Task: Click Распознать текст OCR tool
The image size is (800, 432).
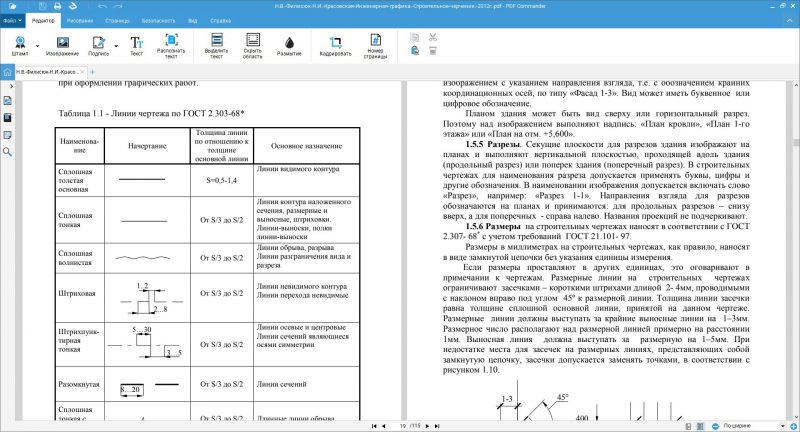Action: click(171, 46)
